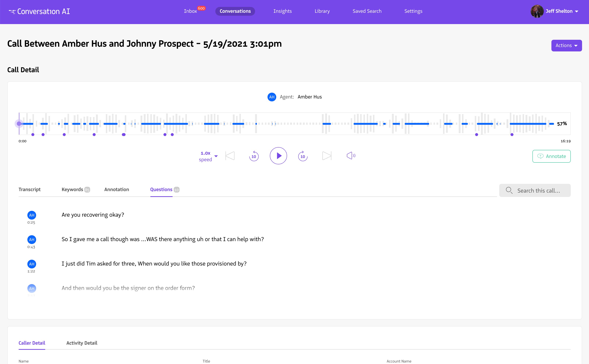Click Amber Hus's AH avatar next to Agent
Screen dimensions: 589x364
(x=272, y=97)
